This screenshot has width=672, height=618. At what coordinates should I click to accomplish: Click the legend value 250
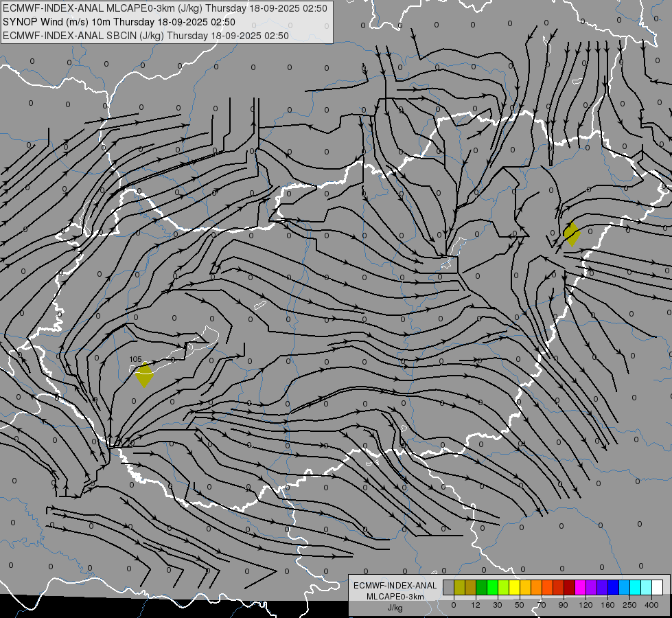(629, 605)
